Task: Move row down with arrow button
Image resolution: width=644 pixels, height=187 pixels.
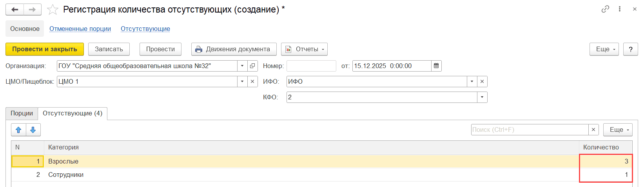Action: 33,130
